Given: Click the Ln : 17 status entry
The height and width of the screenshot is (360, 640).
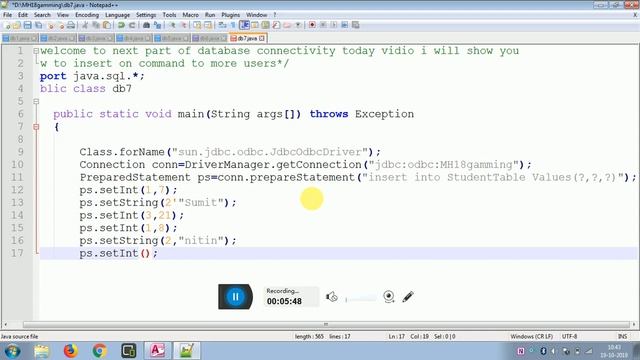Looking at the screenshot, I should (x=396, y=336).
